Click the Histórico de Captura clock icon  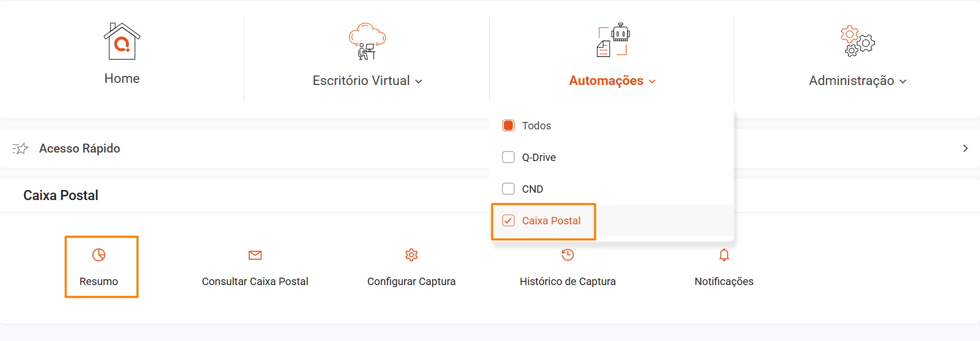click(x=567, y=255)
